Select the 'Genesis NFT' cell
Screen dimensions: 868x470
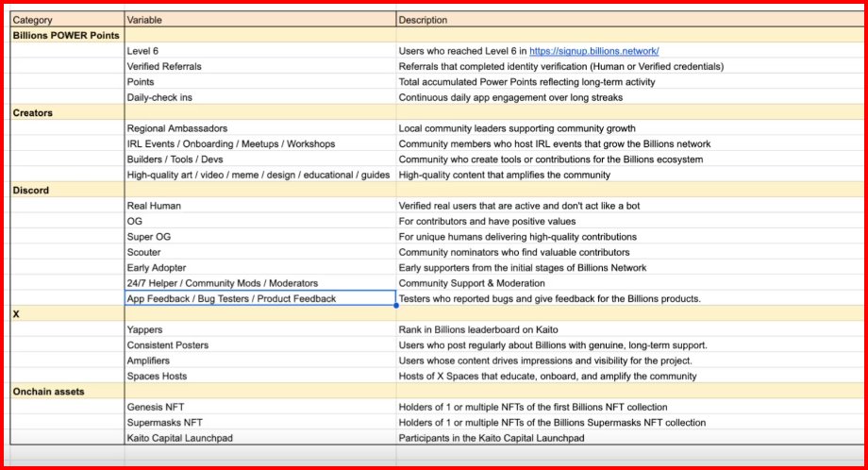pos(260,407)
